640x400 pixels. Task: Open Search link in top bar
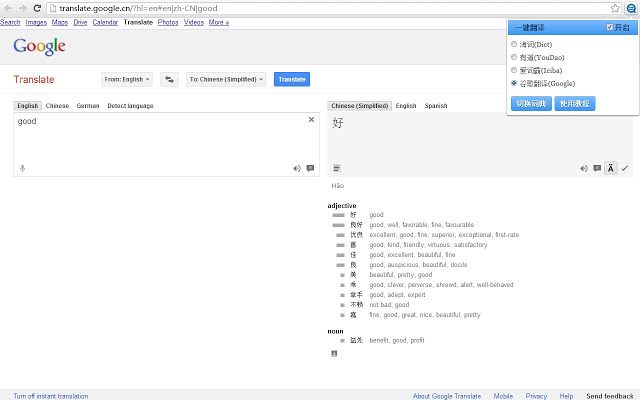point(10,22)
